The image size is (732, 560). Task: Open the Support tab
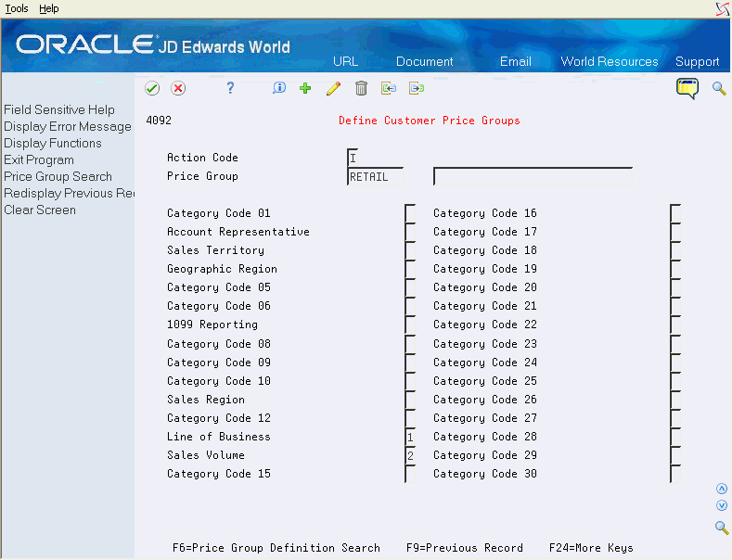(x=697, y=61)
